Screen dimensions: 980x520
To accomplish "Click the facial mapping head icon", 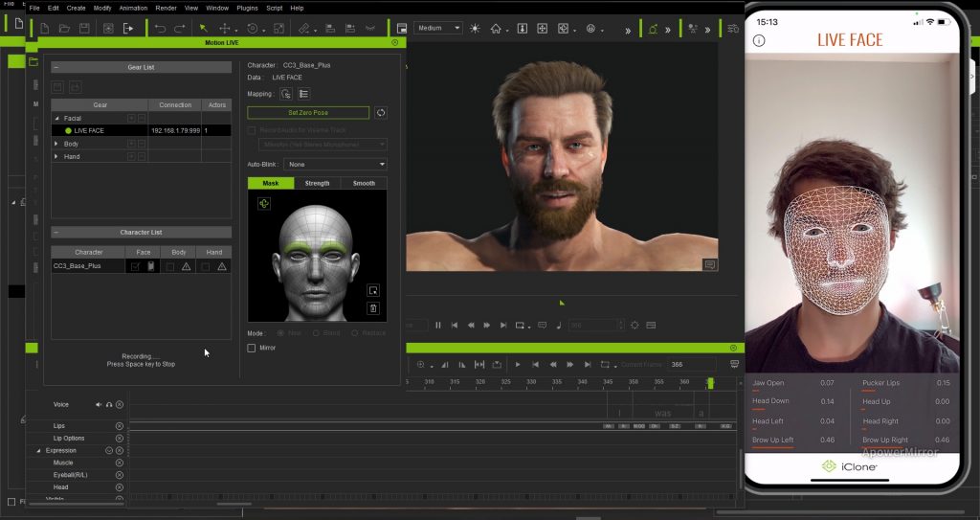I will (x=286, y=94).
